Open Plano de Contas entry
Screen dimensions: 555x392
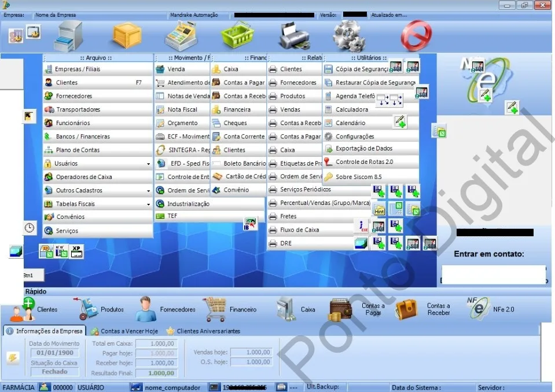pyautogui.click(x=98, y=150)
